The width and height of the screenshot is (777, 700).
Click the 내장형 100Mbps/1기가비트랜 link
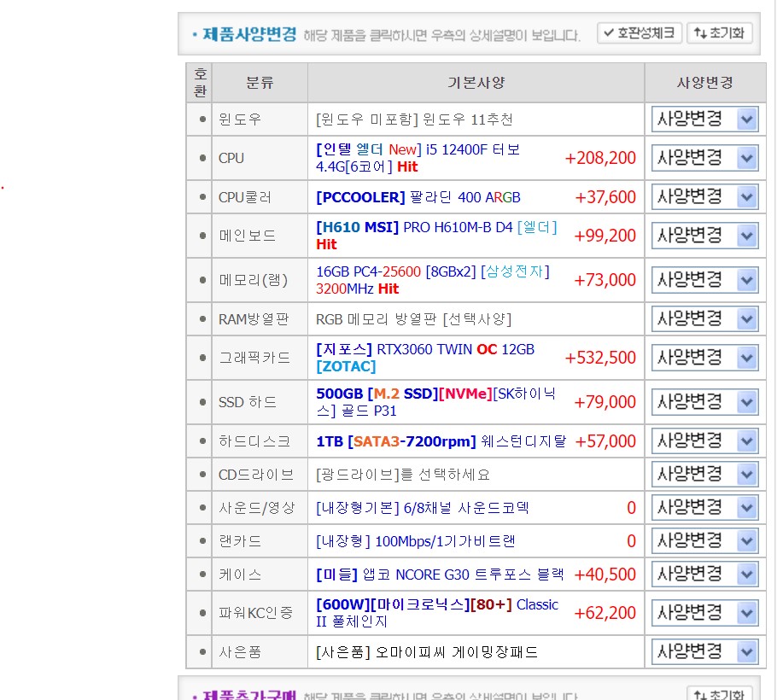click(415, 541)
